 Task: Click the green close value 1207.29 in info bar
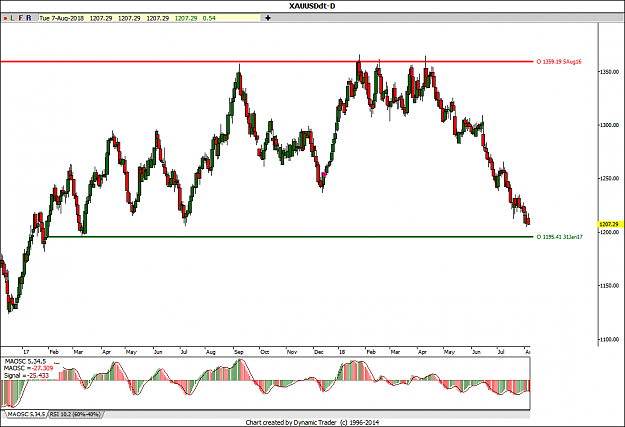tap(186, 18)
